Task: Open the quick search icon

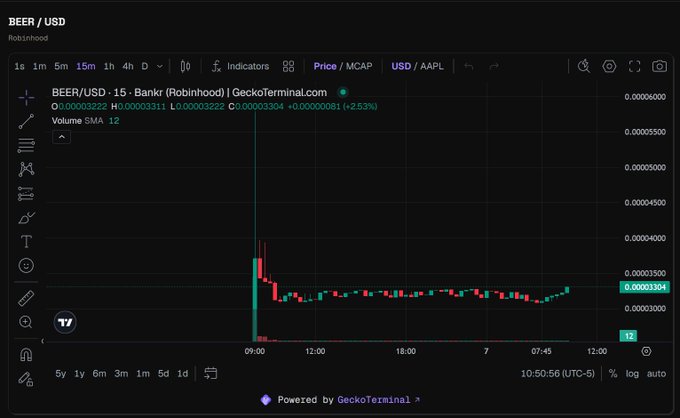Action: 584,66
